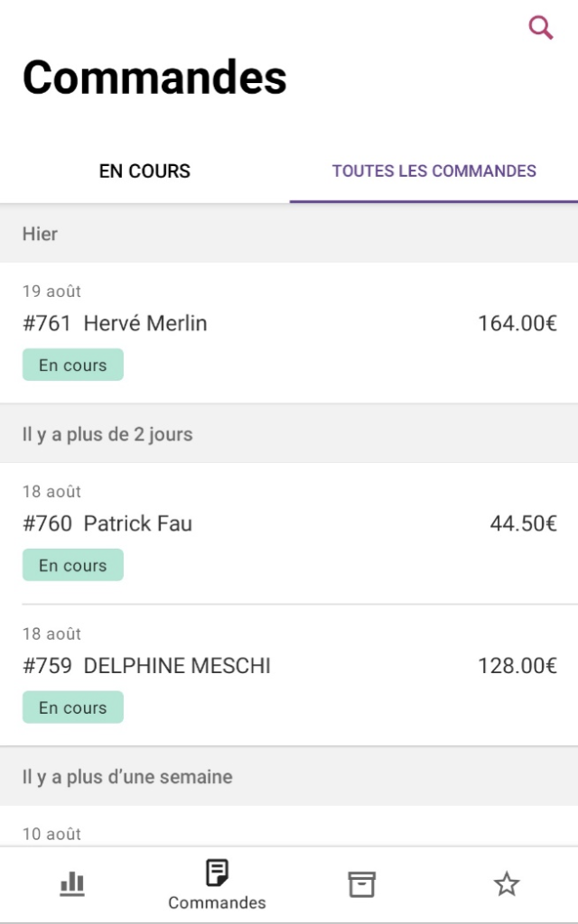
Task: Tap the En cours badge on order #759
Action: pos(73,708)
